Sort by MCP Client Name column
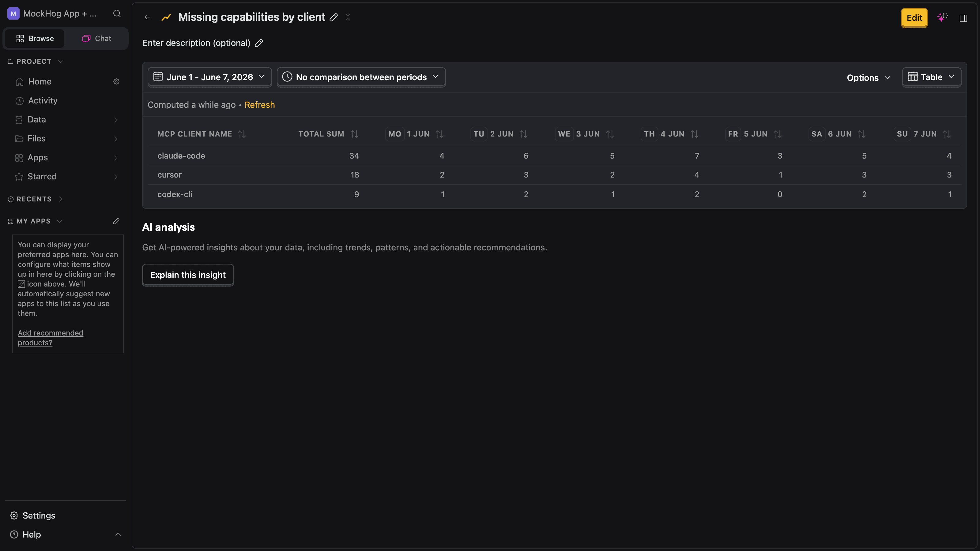Screen dimensions: 980x551 [x=242, y=134]
